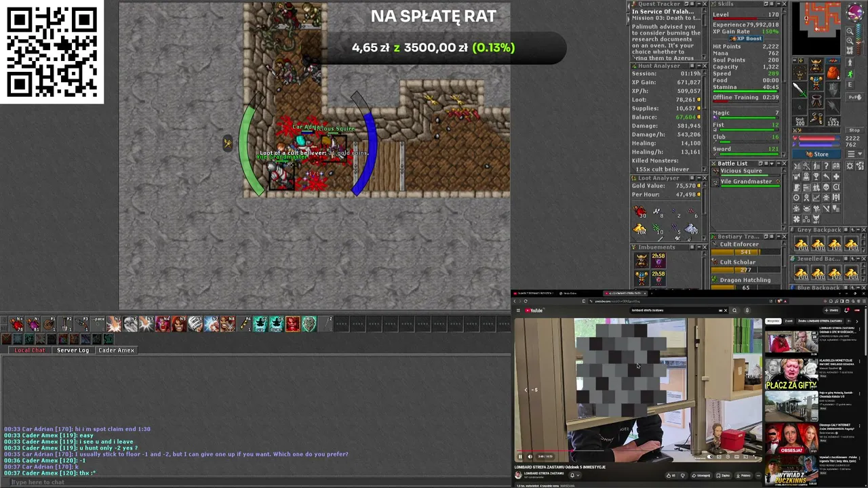Click the Utwórz create button on YouTube
Viewport: 868px width, 488px height.
(x=832, y=310)
